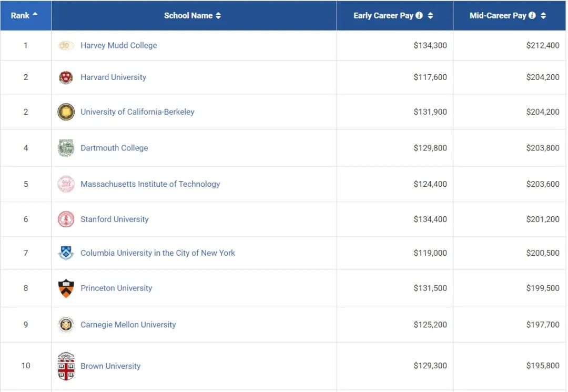568x392 pixels.
Task: Click rank number 5 for MIT
Action: 26,184
